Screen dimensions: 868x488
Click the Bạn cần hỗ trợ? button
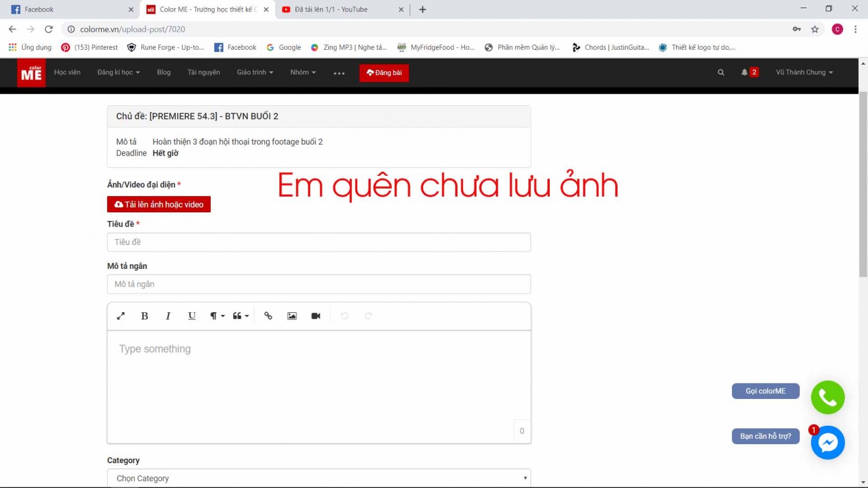[766, 436]
